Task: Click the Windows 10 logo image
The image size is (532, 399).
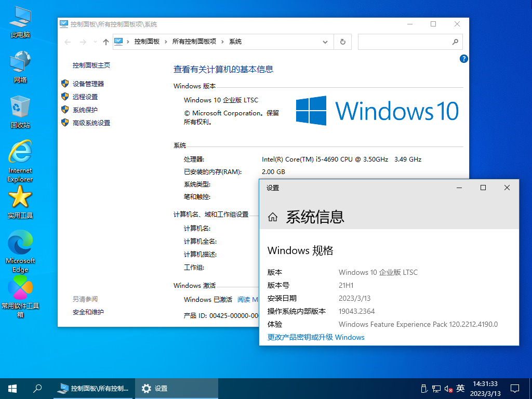Action: [377, 111]
